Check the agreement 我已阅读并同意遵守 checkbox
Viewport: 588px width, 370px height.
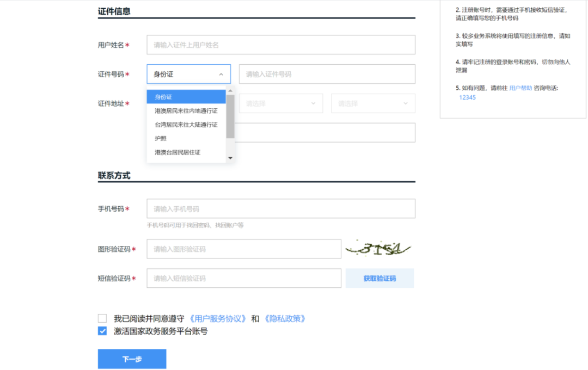coord(102,318)
